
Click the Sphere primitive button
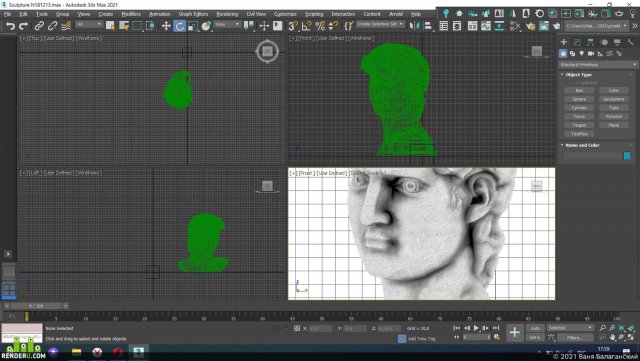coord(579,99)
